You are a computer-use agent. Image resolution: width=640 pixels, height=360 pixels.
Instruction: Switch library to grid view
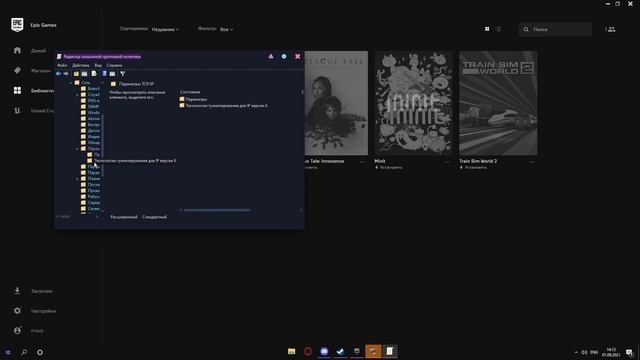(x=487, y=29)
